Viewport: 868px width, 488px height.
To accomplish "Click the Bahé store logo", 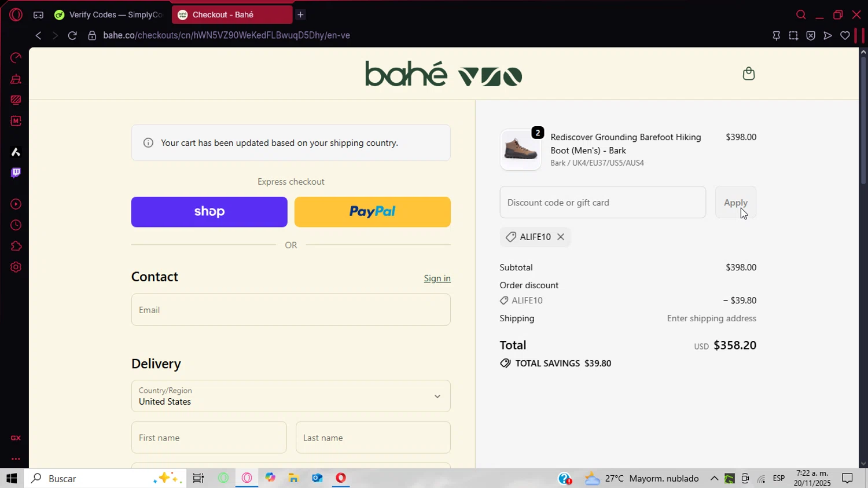I will coord(444,74).
